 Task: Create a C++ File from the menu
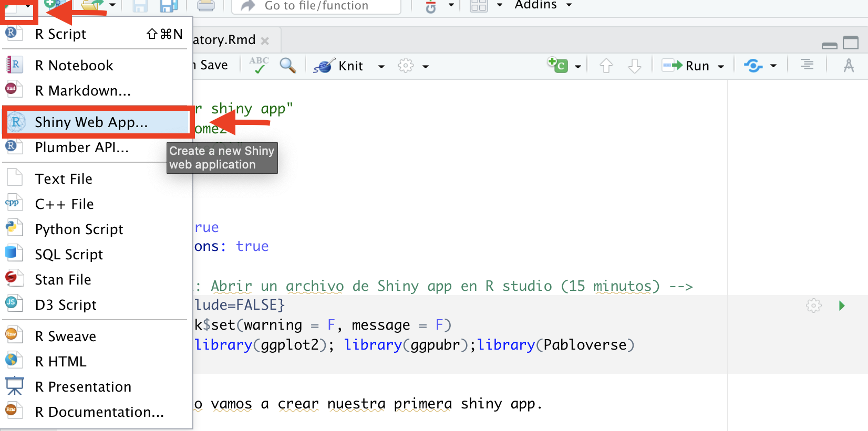pyautogui.click(x=96, y=204)
